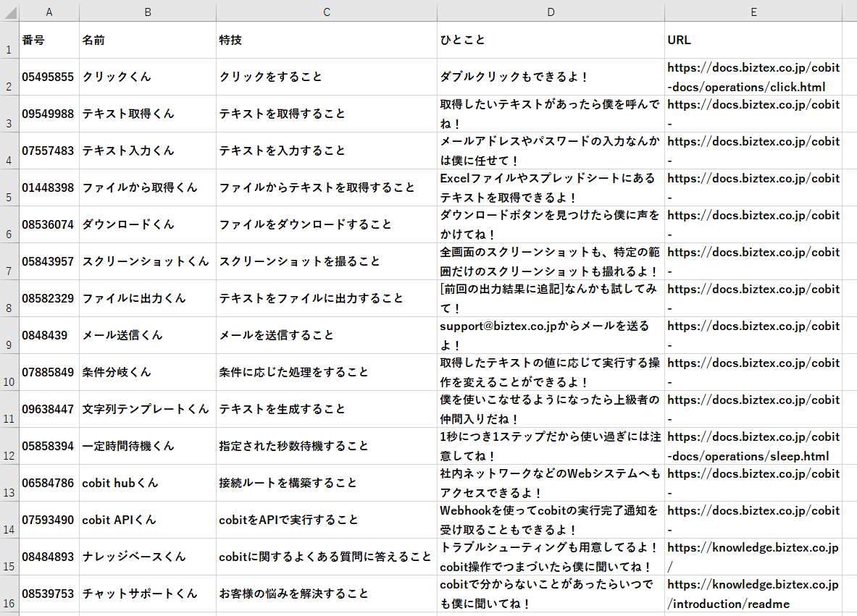
Task: Click the name cell クリックくん
Action: [x=148, y=77]
